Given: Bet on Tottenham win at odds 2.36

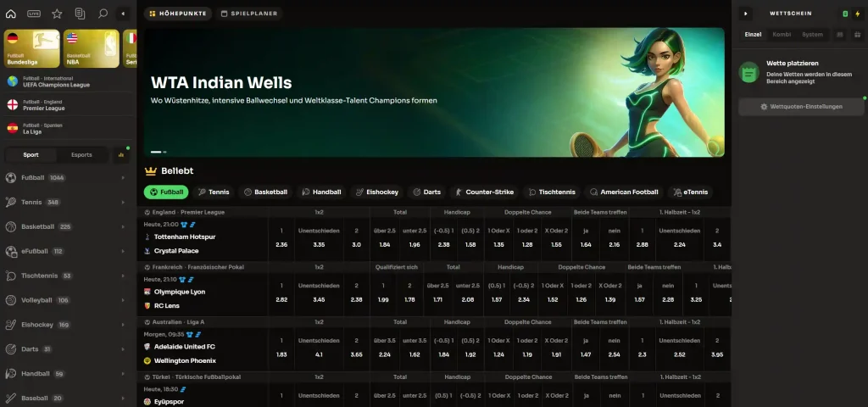Looking at the screenshot, I should (x=281, y=237).
